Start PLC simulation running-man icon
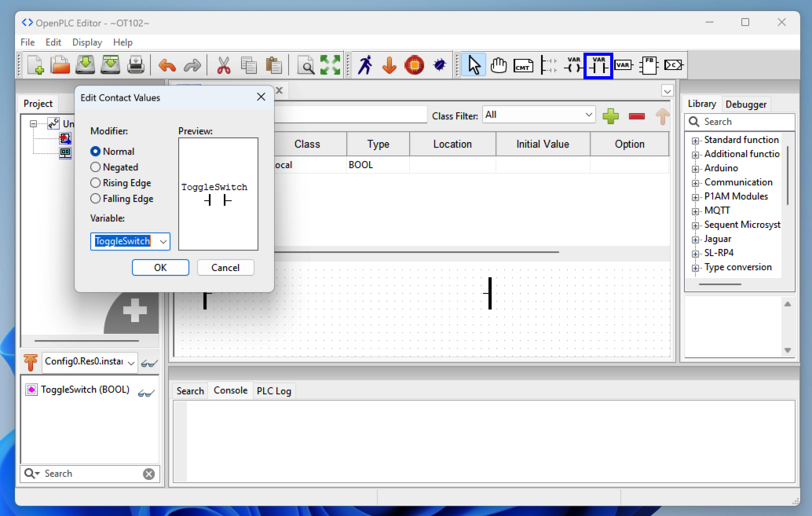Image resolution: width=812 pixels, height=516 pixels. 365,65
